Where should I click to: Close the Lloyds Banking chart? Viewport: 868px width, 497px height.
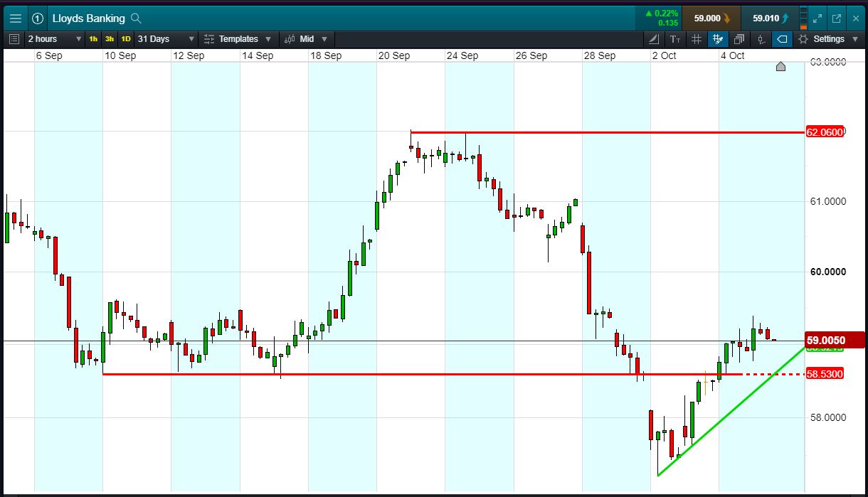[854, 18]
